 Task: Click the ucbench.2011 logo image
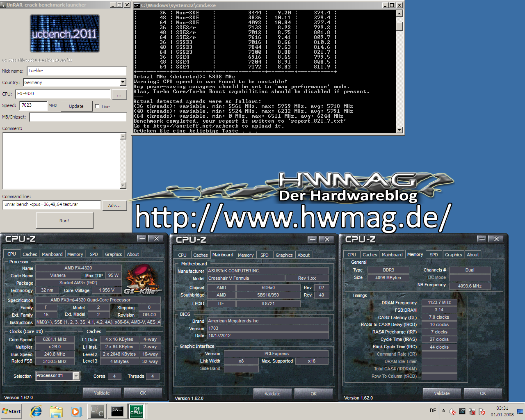pyautogui.click(x=65, y=34)
